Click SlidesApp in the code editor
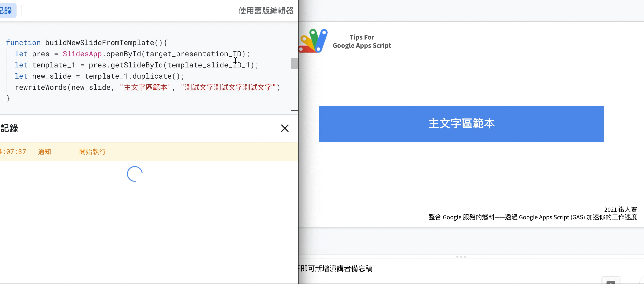Screen dimensions: 644x284 pos(82,54)
